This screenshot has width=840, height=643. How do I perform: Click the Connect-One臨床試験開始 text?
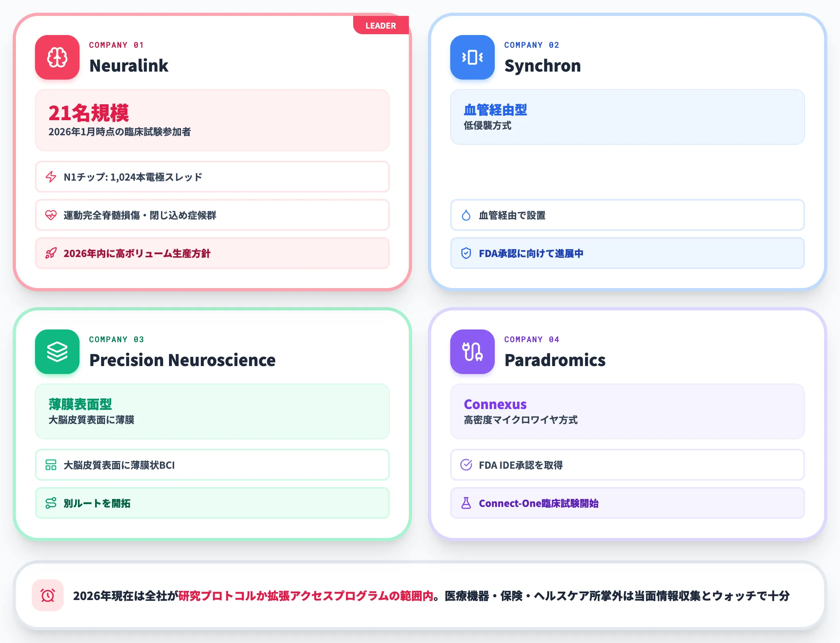[539, 503]
